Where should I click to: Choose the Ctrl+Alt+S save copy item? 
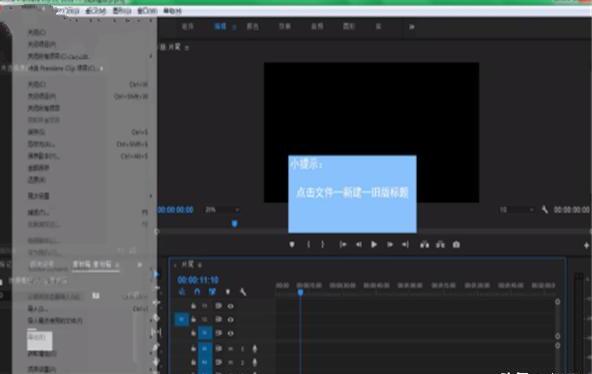89,156
